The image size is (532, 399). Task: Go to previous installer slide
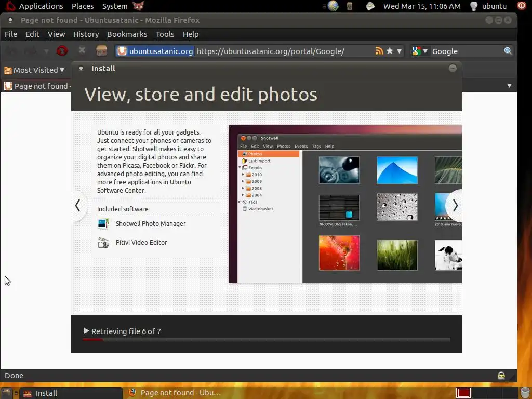[78, 206]
